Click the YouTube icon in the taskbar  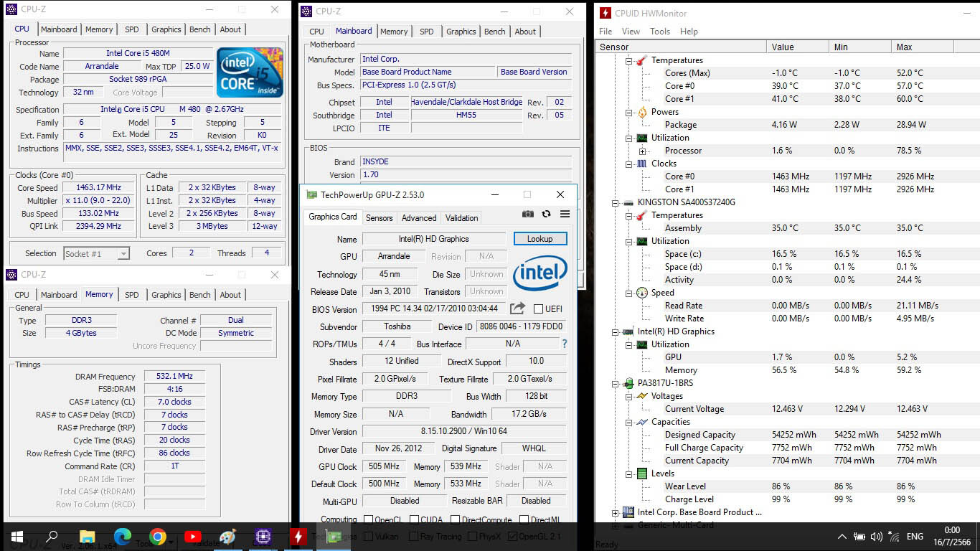[x=192, y=537]
